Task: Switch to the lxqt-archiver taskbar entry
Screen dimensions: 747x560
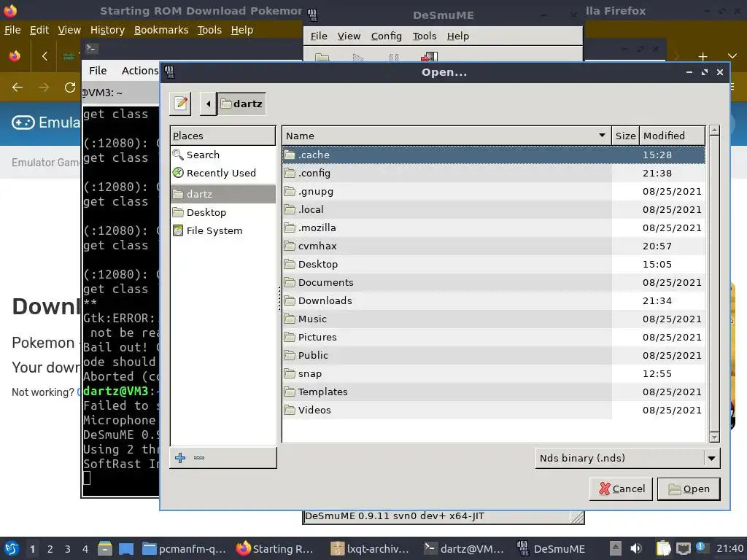Action: coord(370,549)
